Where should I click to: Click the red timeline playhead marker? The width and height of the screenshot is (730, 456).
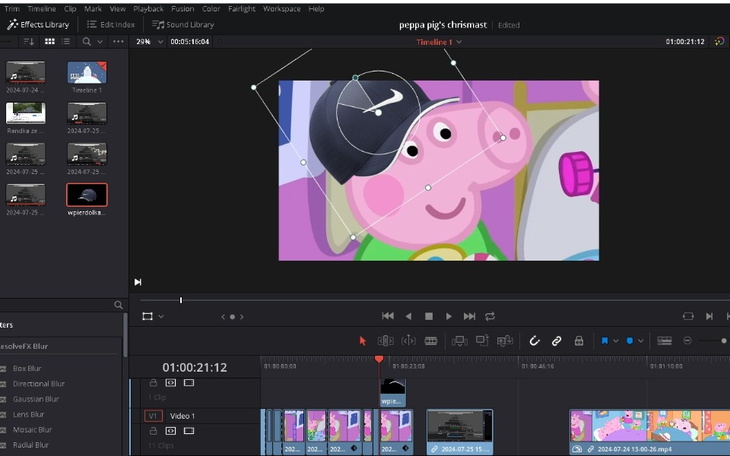379,359
